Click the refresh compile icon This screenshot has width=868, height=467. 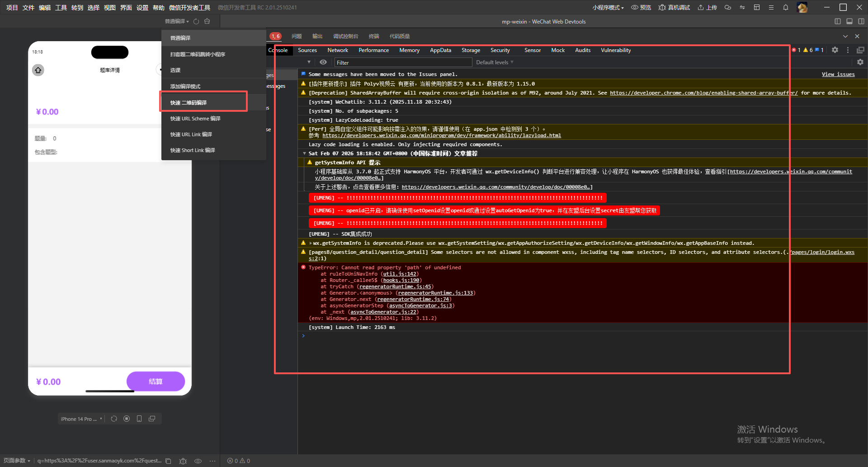click(196, 21)
